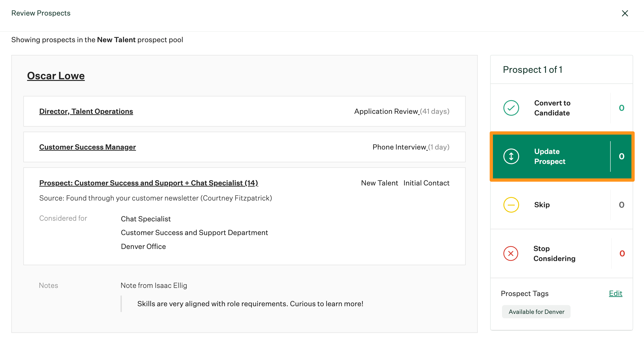Click the Update Prospect count badge
This screenshot has height=344, width=644.
click(622, 156)
